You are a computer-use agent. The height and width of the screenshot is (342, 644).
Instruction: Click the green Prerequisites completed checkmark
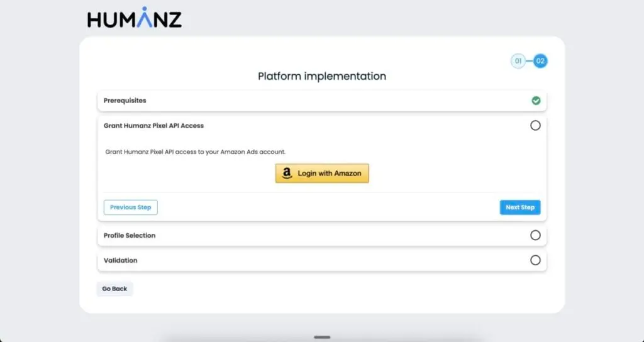536,101
